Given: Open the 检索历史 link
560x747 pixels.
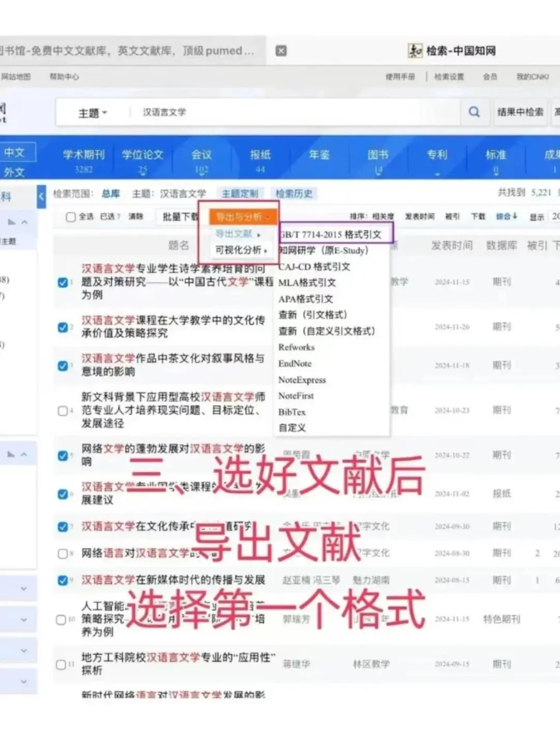Looking at the screenshot, I should point(294,193).
